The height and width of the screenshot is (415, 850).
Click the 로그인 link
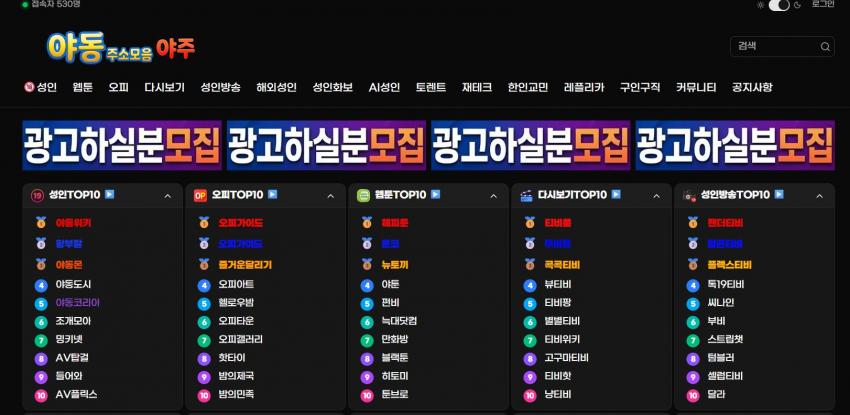823,5
